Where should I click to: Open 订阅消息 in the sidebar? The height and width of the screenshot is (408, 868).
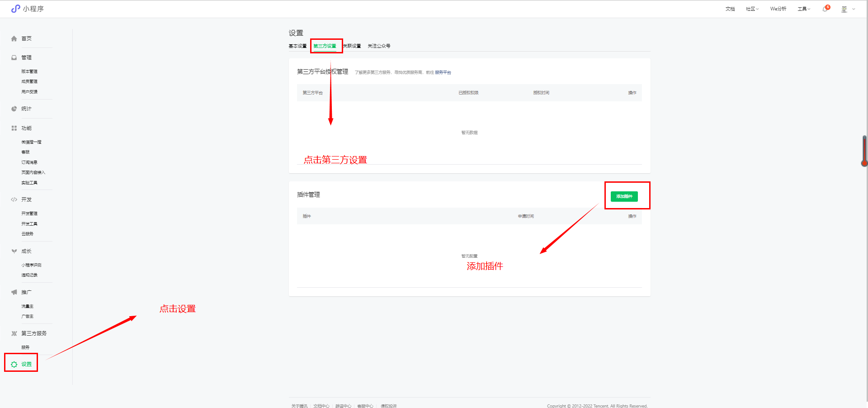[29, 162]
